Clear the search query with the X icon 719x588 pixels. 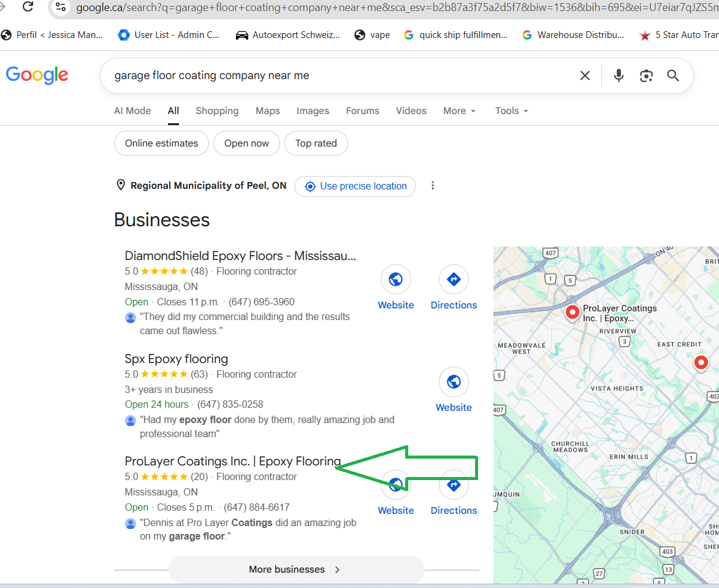[585, 75]
